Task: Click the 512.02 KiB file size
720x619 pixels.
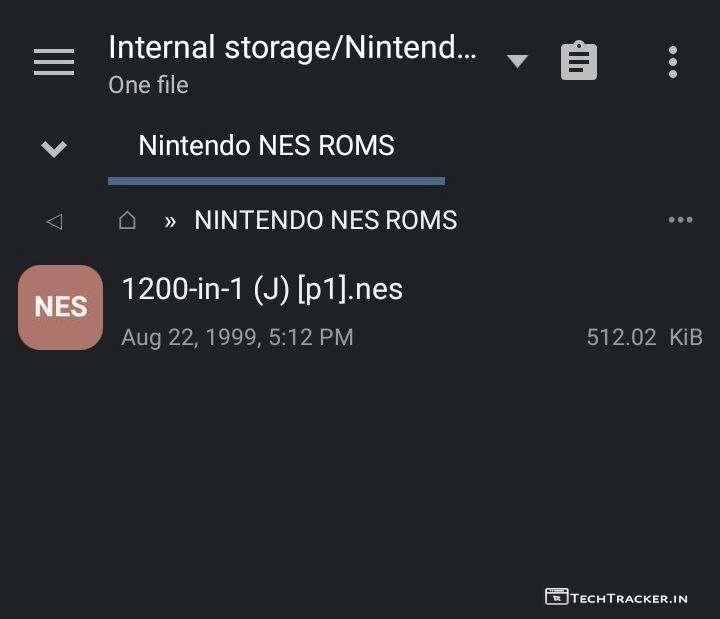Action: (x=644, y=337)
